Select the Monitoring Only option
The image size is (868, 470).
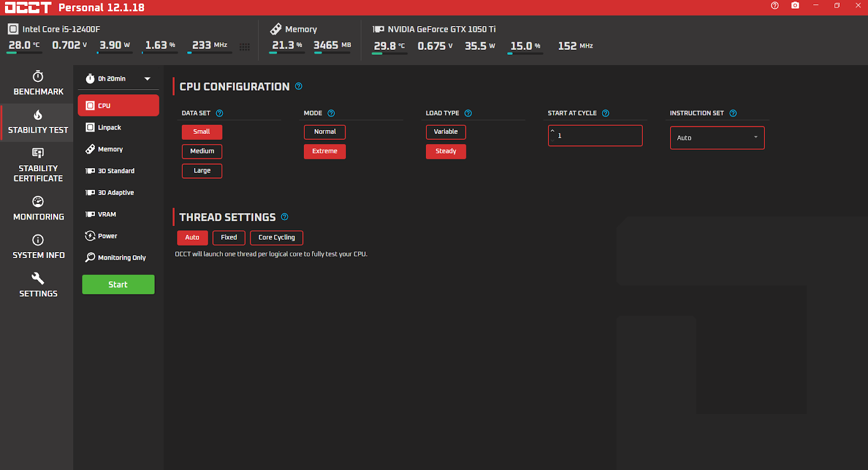coord(118,257)
